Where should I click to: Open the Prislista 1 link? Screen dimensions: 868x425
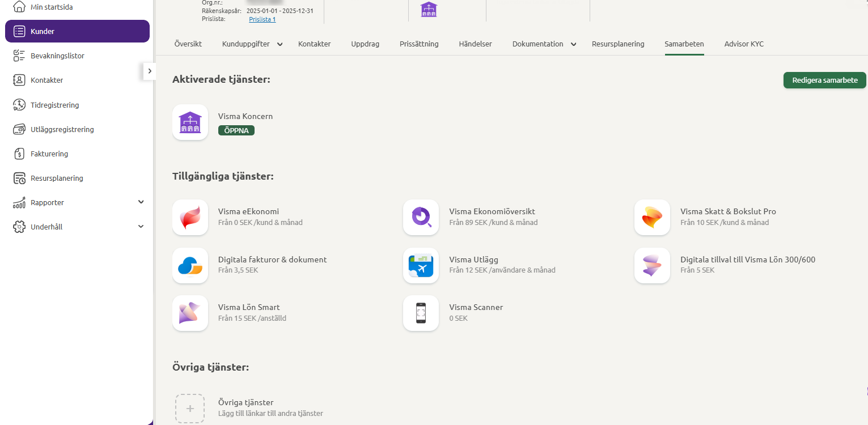coord(262,19)
